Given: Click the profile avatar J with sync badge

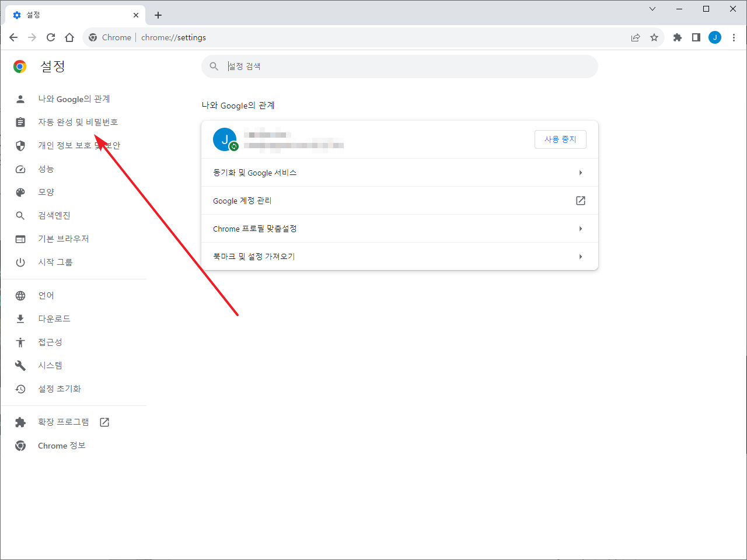Looking at the screenshot, I should click(x=225, y=140).
